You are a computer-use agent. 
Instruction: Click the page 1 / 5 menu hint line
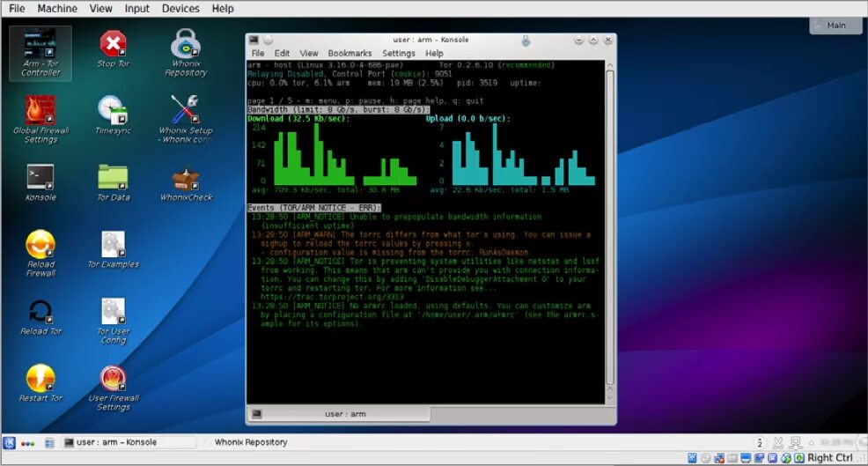click(x=365, y=100)
